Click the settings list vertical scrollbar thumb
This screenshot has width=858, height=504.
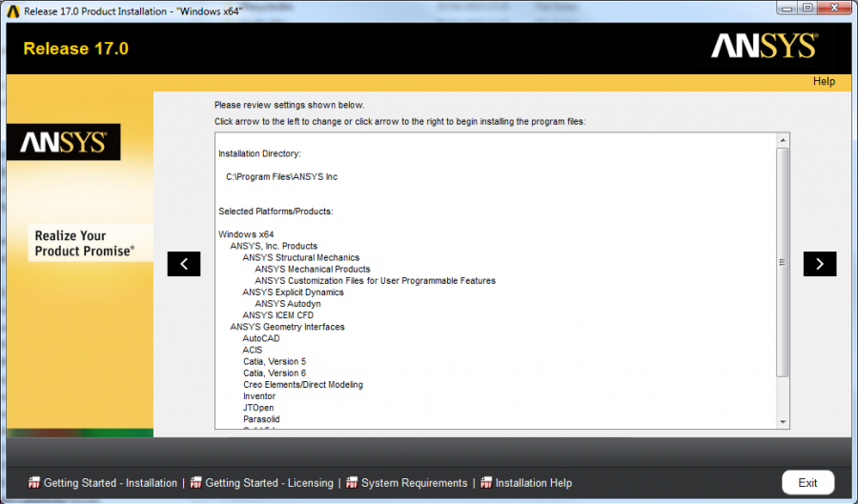tap(783, 262)
